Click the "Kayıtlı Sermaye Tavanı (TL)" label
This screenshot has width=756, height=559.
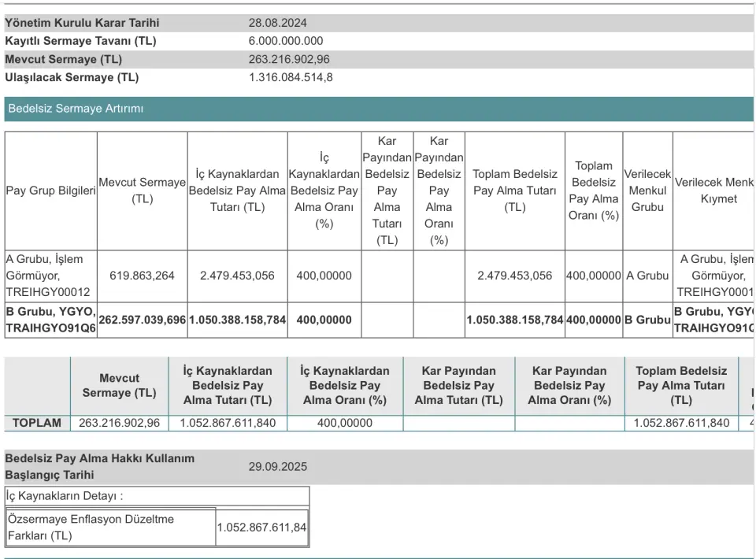pos(80,41)
